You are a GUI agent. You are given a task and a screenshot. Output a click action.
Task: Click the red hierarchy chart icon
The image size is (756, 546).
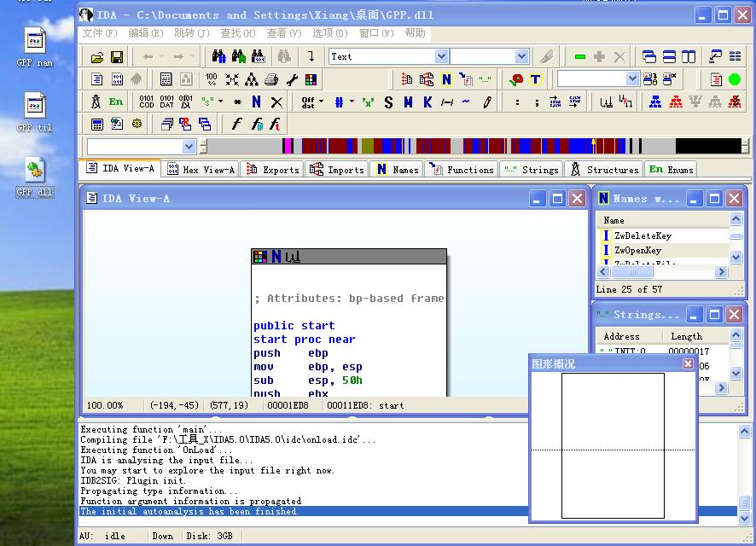click(676, 102)
